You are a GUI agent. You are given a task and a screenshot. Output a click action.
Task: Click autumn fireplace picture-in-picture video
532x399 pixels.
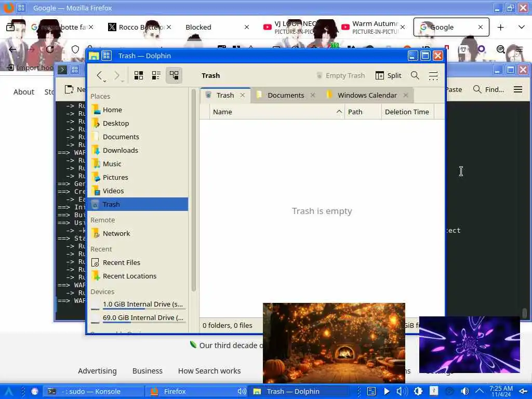coord(334,343)
